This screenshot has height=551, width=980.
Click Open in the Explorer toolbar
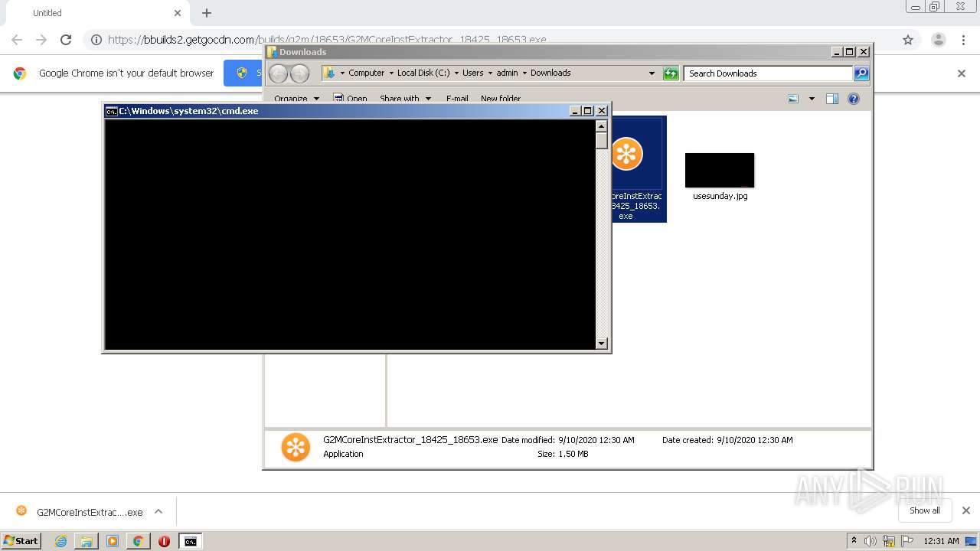coord(350,99)
